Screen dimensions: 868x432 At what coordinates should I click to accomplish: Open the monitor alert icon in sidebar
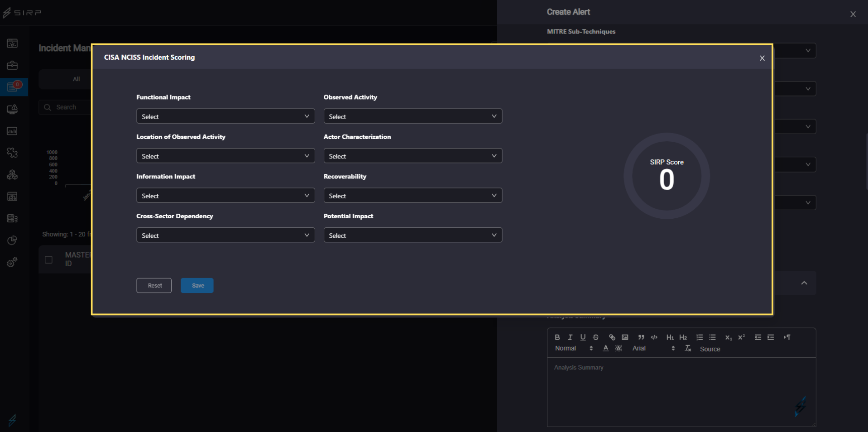click(x=12, y=109)
